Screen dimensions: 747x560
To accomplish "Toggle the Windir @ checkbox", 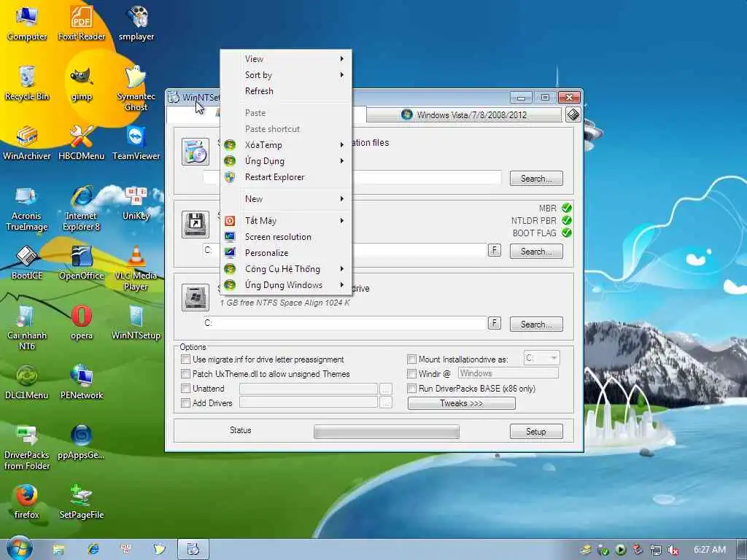I will coord(412,374).
